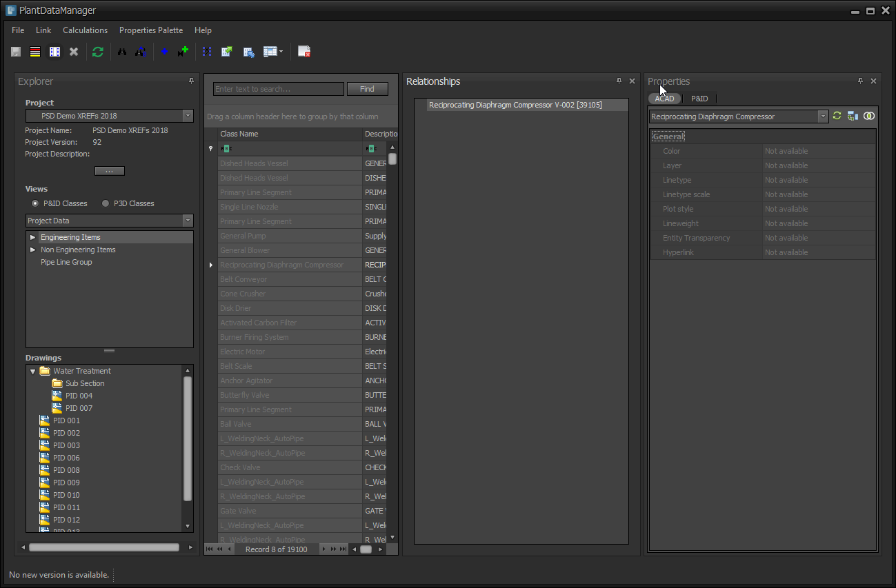Screen dimensions: 896x588
Task: Open the Link menu
Action: [x=43, y=30]
